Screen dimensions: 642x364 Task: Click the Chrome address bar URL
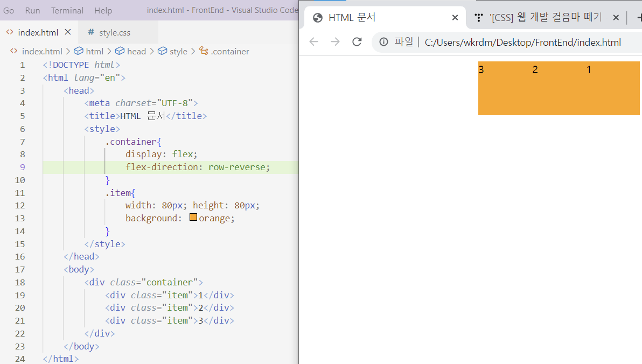point(523,42)
